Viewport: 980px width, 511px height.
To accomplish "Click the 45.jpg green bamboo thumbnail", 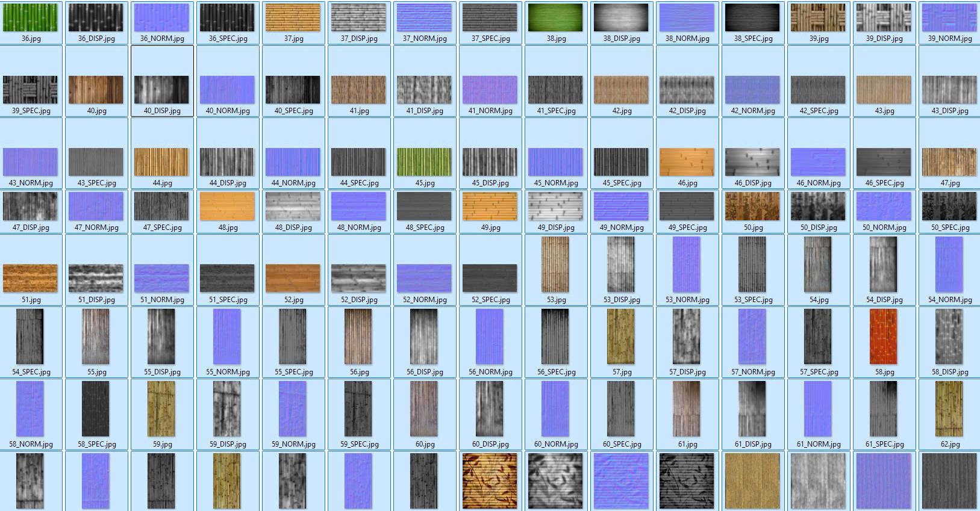I will click(x=424, y=162).
